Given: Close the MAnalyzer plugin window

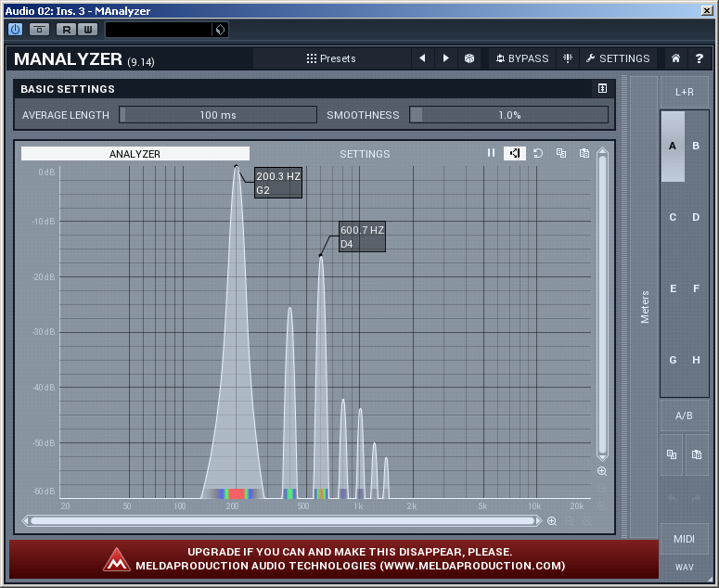Looking at the screenshot, I should [707, 10].
